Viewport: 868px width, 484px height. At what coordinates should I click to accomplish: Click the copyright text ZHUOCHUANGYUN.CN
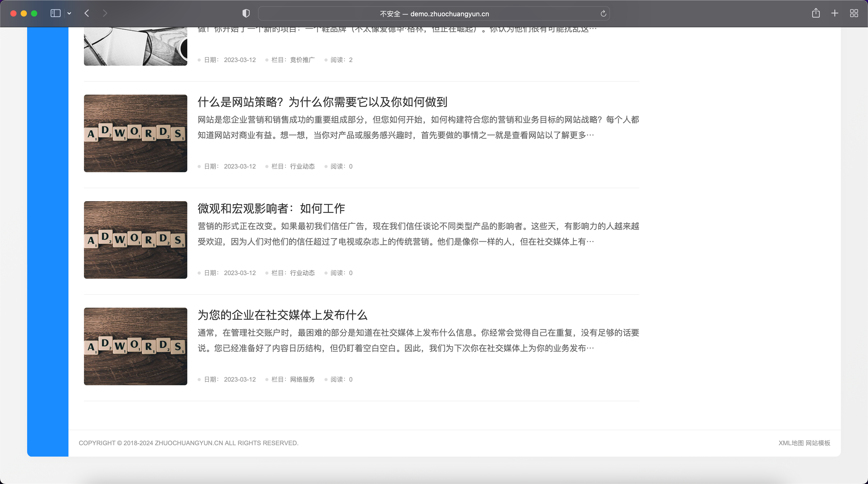[x=189, y=443]
